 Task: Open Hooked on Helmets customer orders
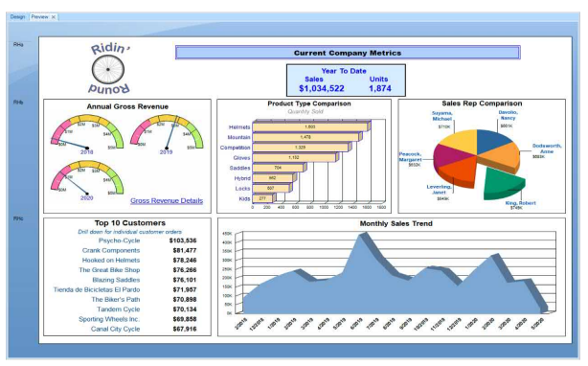(111, 260)
